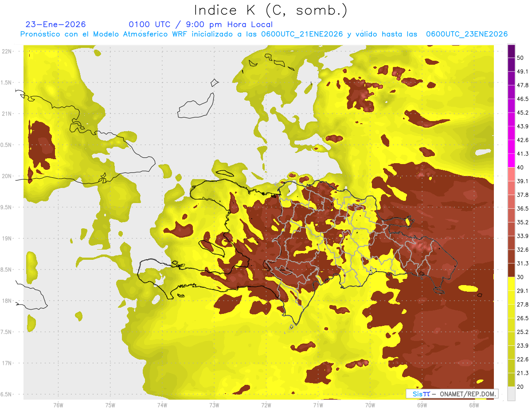
Task: Click the "71W" longitude label
Action: [x=318, y=405]
